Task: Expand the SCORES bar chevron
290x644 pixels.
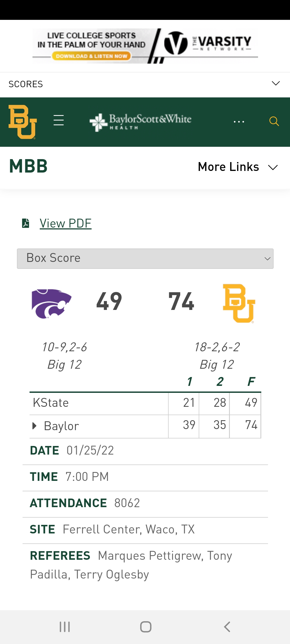Action: [276, 83]
